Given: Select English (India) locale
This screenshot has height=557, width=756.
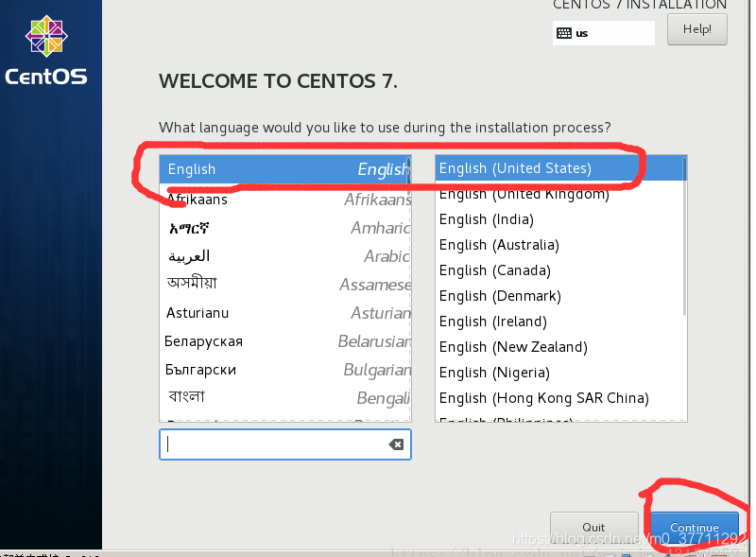Looking at the screenshot, I should coord(486,218).
